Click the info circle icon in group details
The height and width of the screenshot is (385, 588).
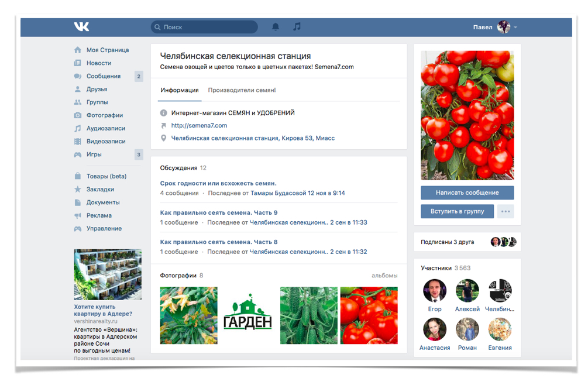click(163, 113)
